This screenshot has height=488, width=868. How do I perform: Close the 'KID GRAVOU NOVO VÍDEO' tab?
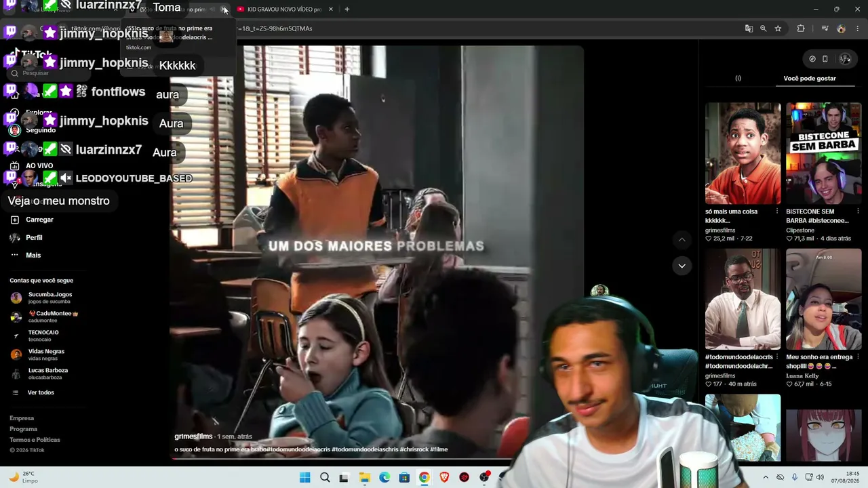(x=331, y=9)
